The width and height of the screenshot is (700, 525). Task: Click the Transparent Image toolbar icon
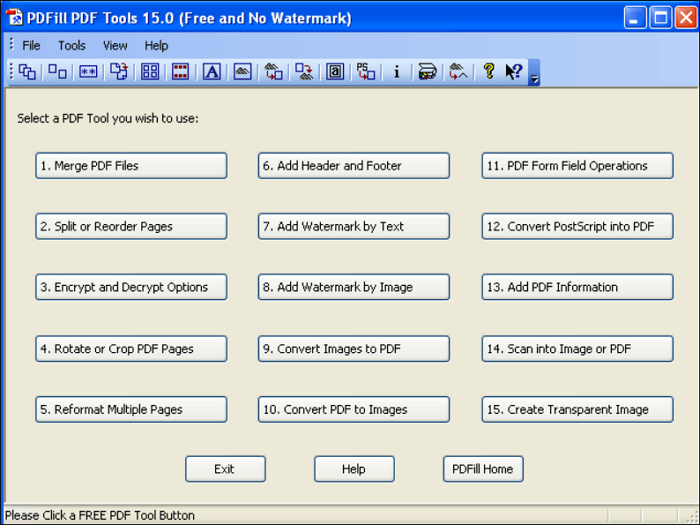coord(458,71)
